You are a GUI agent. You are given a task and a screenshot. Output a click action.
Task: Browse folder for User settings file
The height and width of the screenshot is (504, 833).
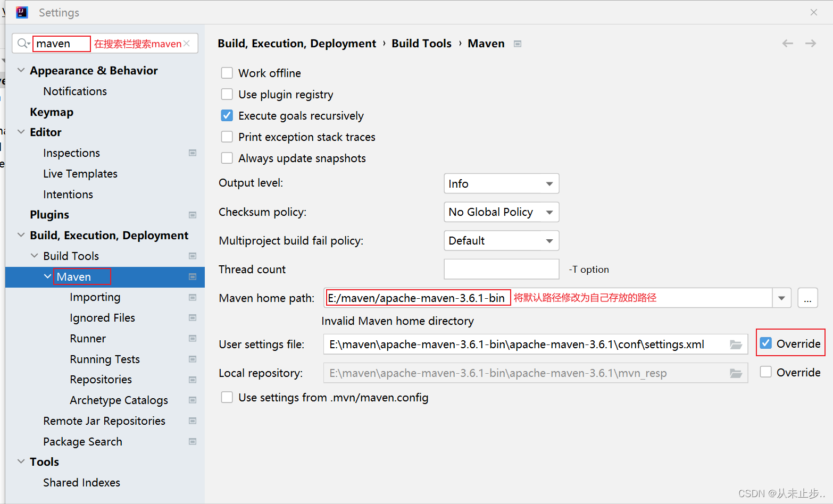point(736,345)
